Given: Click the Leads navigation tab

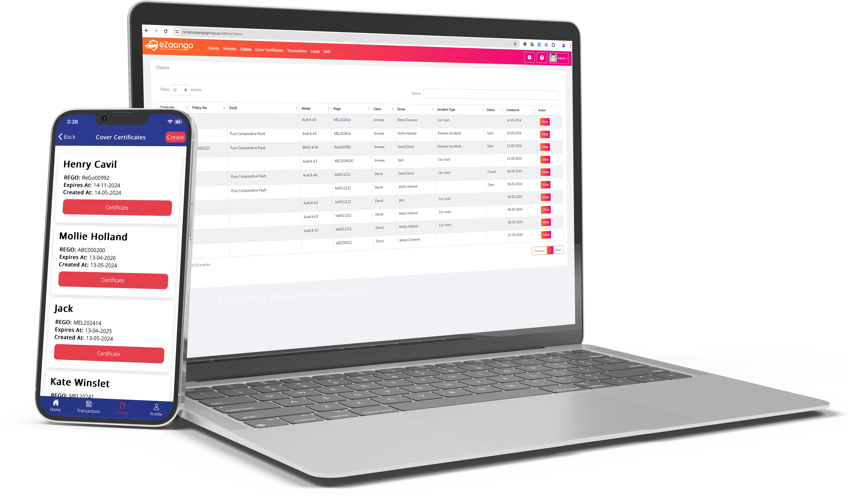Looking at the screenshot, I should click(314, 51).
